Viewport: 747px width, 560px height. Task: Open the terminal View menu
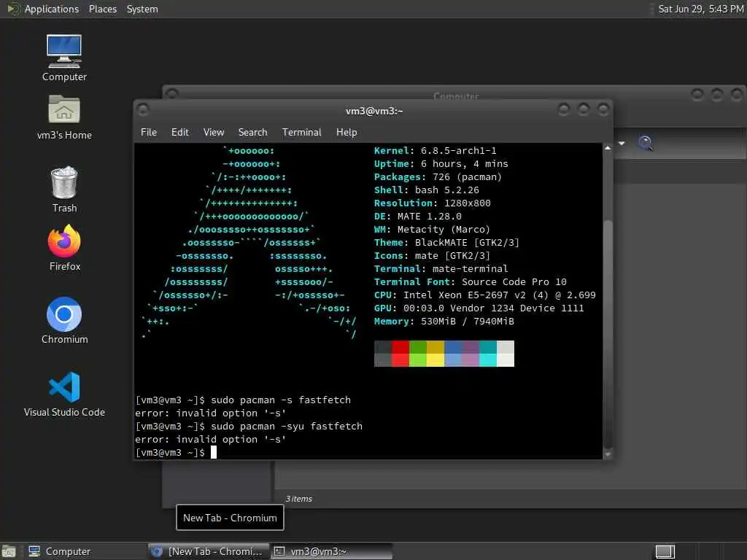pos(214,133)
